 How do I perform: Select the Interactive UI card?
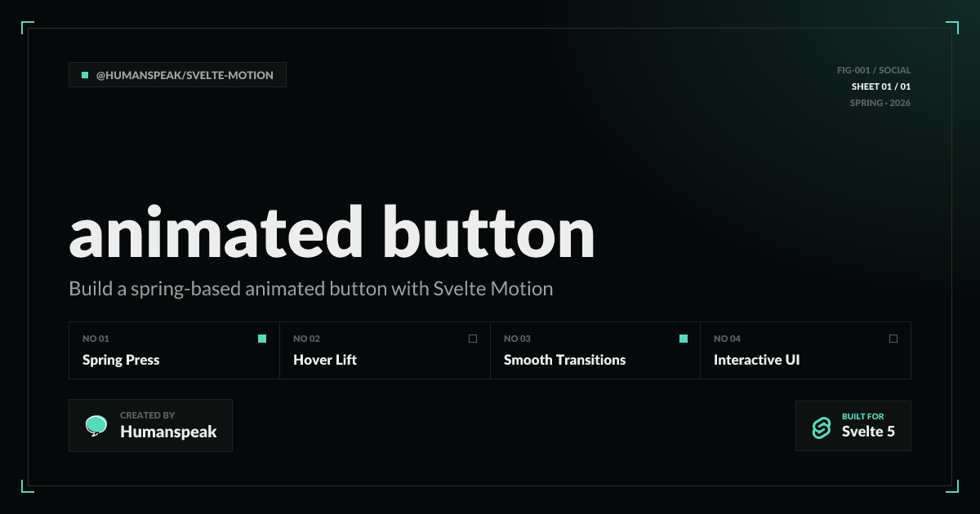click(x=806, y=350)
